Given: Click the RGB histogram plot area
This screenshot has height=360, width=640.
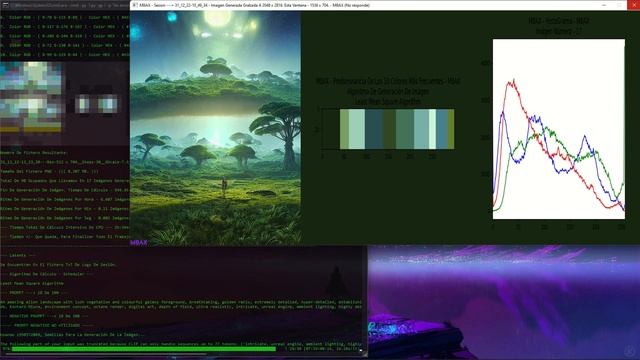Looking at the screenshot, I should (x=559, y=129).
